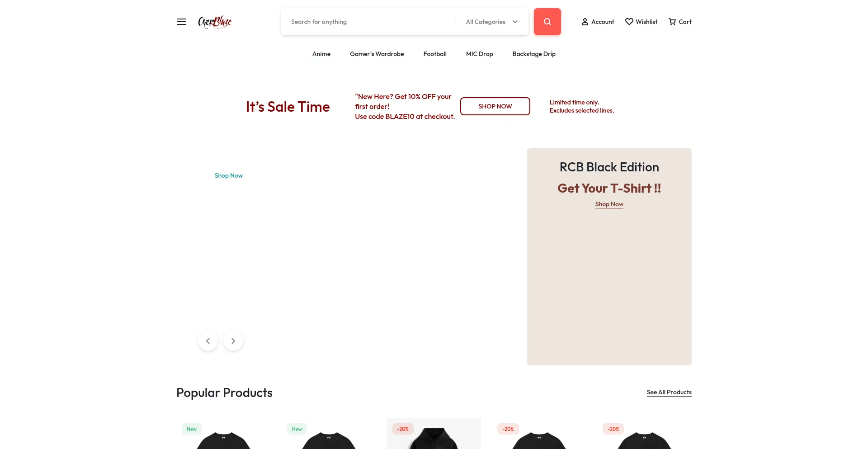Open the Anime category menu
The image size is (868, 449).
[321, 54]
